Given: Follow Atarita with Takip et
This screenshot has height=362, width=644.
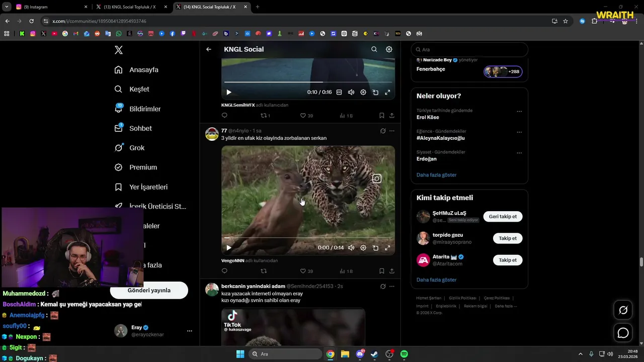Looking at the screenshot, I should click(x=508, y=260).
